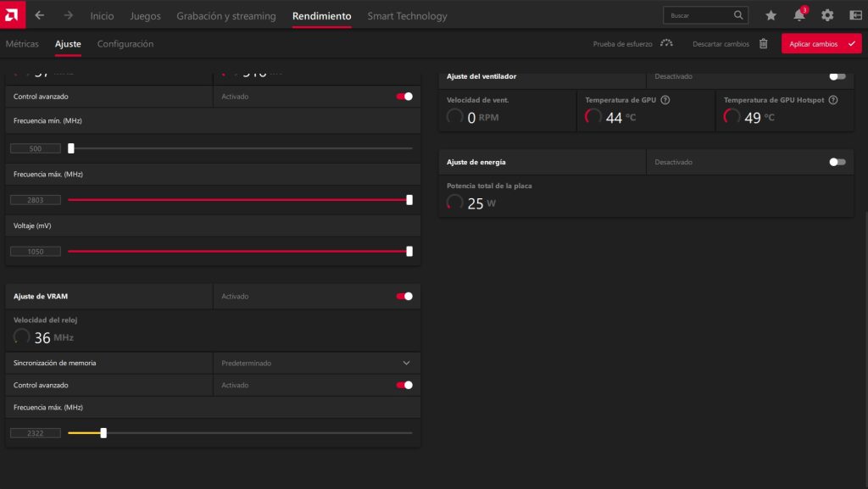
Task: Click Prueba de esfuerzo link
Action: click(x=622, y=44)
